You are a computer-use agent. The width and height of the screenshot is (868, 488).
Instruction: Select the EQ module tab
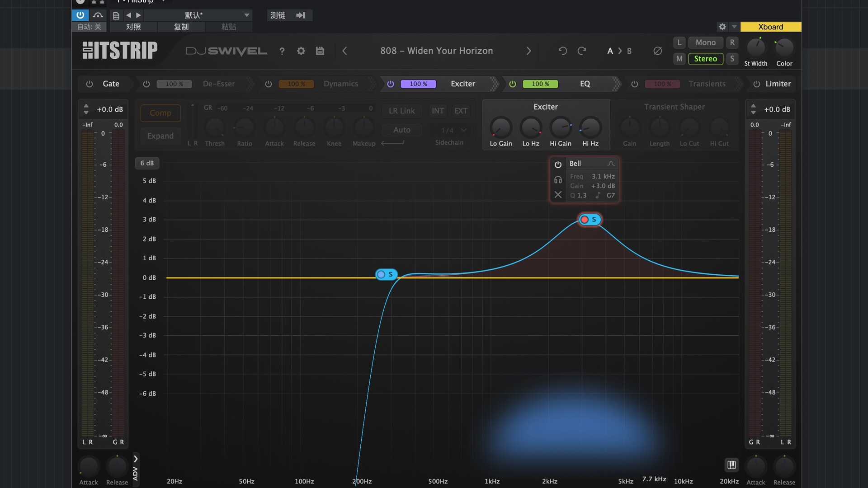(x=585, y=84)
